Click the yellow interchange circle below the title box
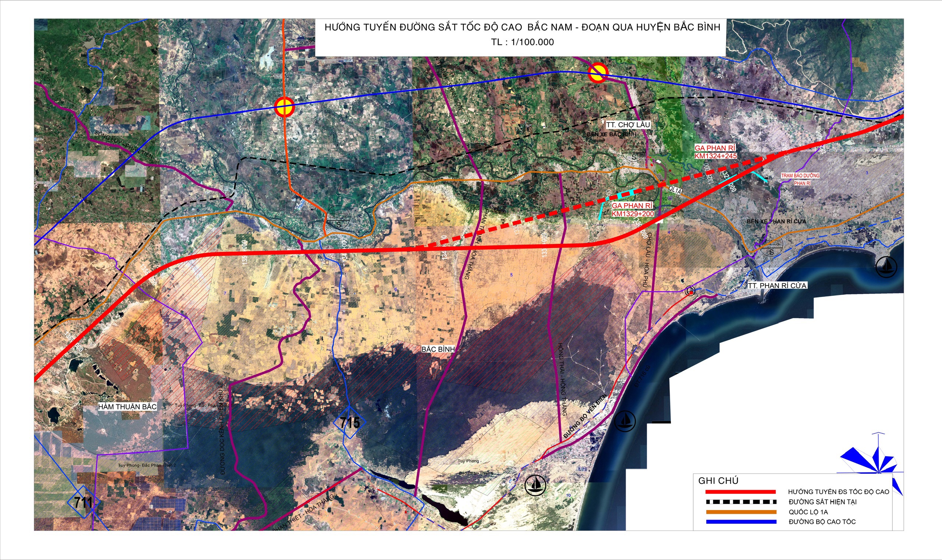The image size is (942, 560). click(x=598, y=72)
